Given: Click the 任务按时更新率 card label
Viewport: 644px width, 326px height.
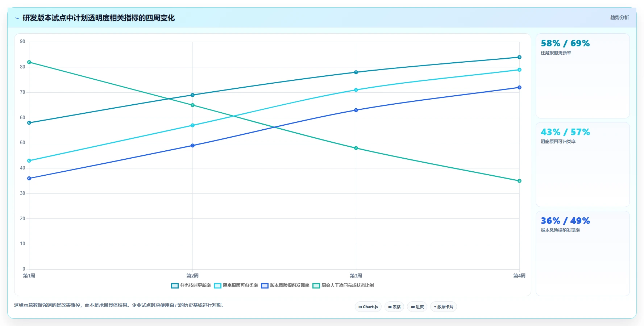Looking at the screenshot, I should (556, 53).
